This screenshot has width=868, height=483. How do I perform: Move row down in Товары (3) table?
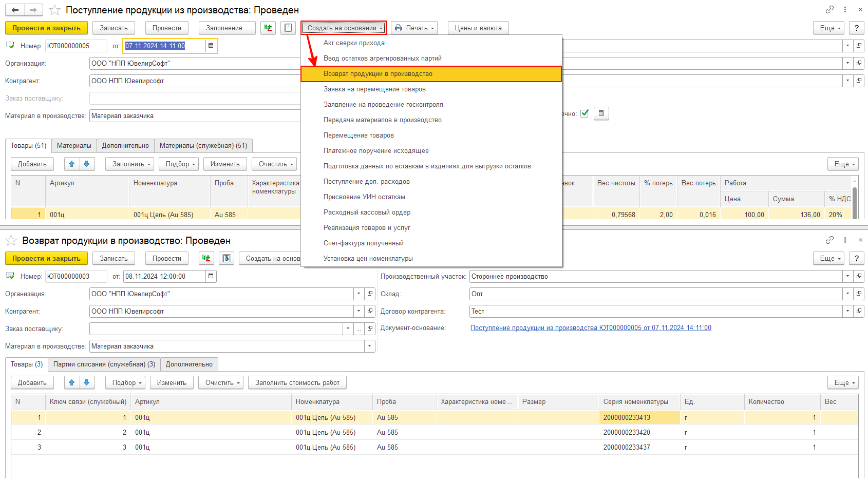87,382
